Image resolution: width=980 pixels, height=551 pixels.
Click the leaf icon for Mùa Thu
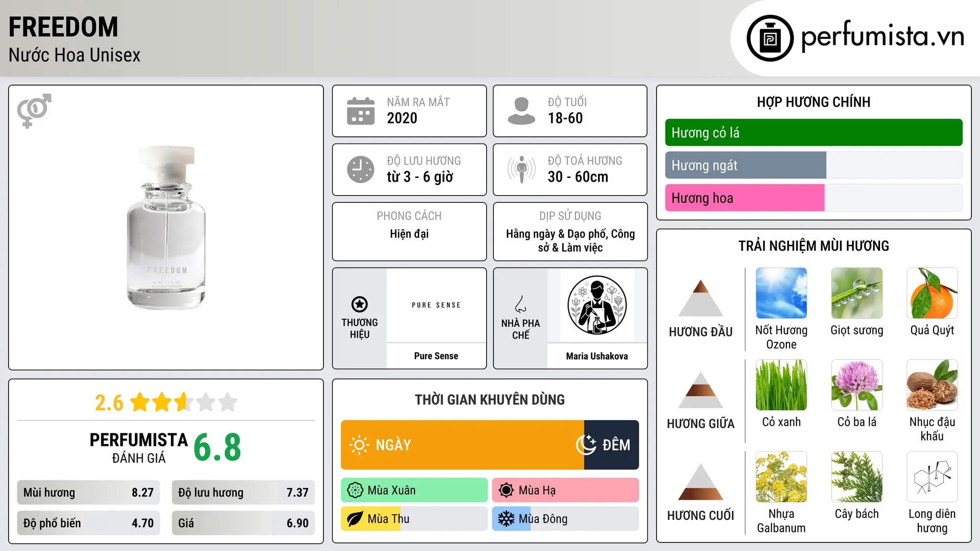pyautogui.click(x=355, y=519)
